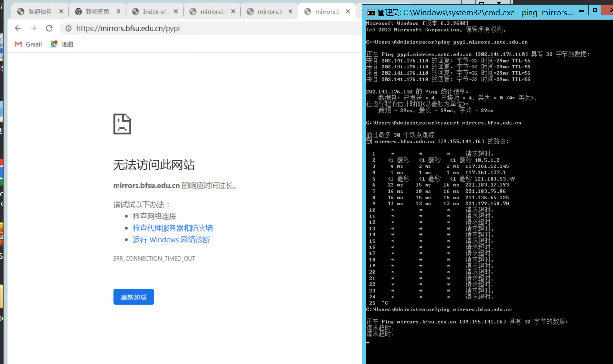Screen dimensions: 613x364
Task: Click the forward navigation arrow
Action: [33, 28]
